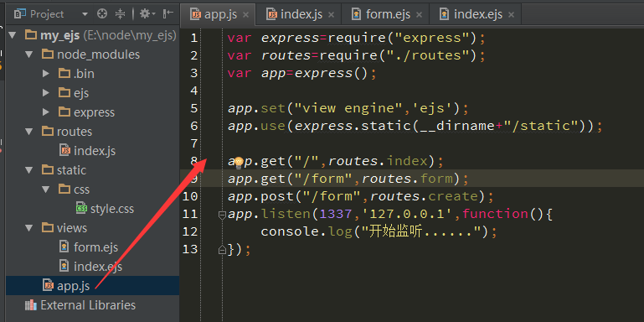
Task: Collapse the routes folder arrow
Action: (x=29, y=132)
